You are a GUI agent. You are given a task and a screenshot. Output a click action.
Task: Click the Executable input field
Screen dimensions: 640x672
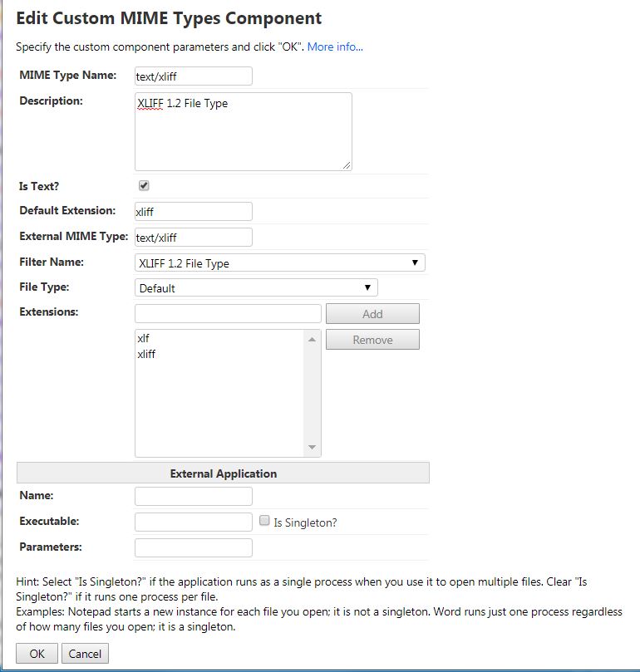tap(194, 522)
